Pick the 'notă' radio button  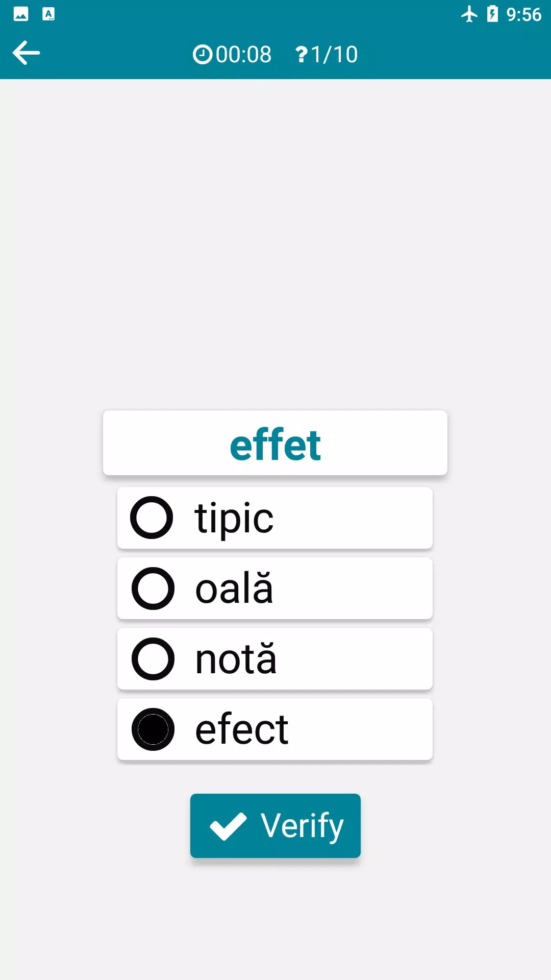pos(153,659)
